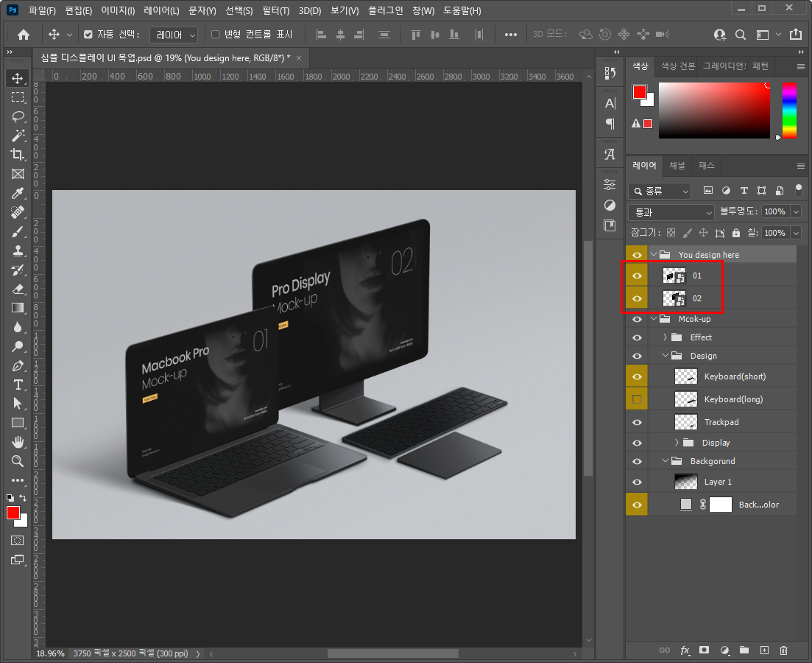Add layer style with fx icon
The image size is (812, 663).
coord(685,650)
